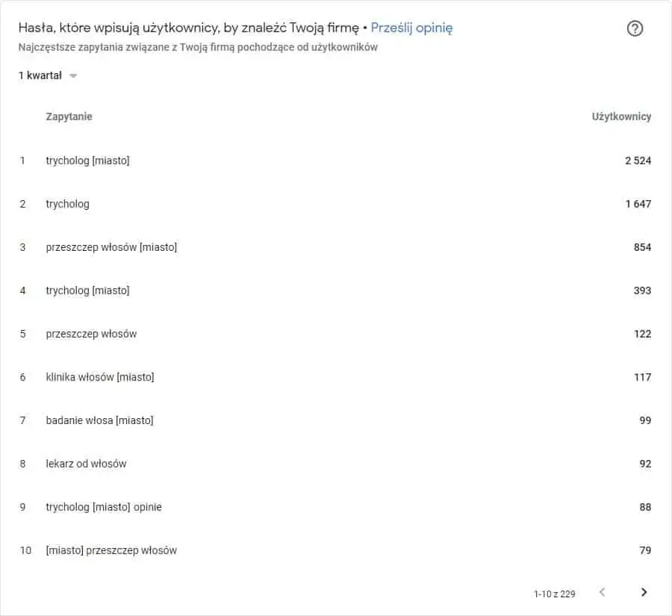Click the user count 1 647
The height and width of the screenshot is (616, 672).
pos(638,204)
